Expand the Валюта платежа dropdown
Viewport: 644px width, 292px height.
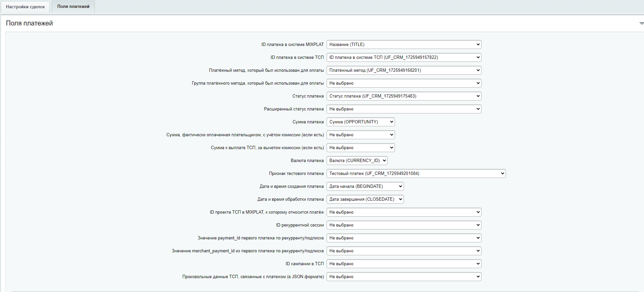357,161
